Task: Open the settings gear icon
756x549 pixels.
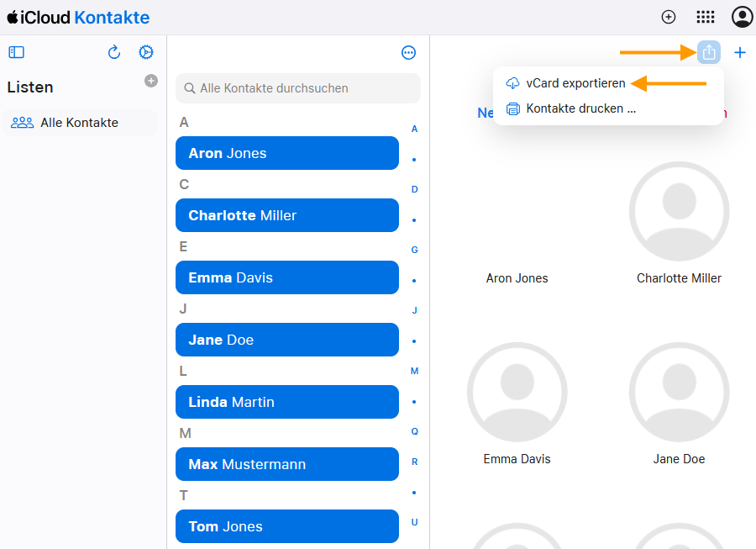Action: [146, 52]
